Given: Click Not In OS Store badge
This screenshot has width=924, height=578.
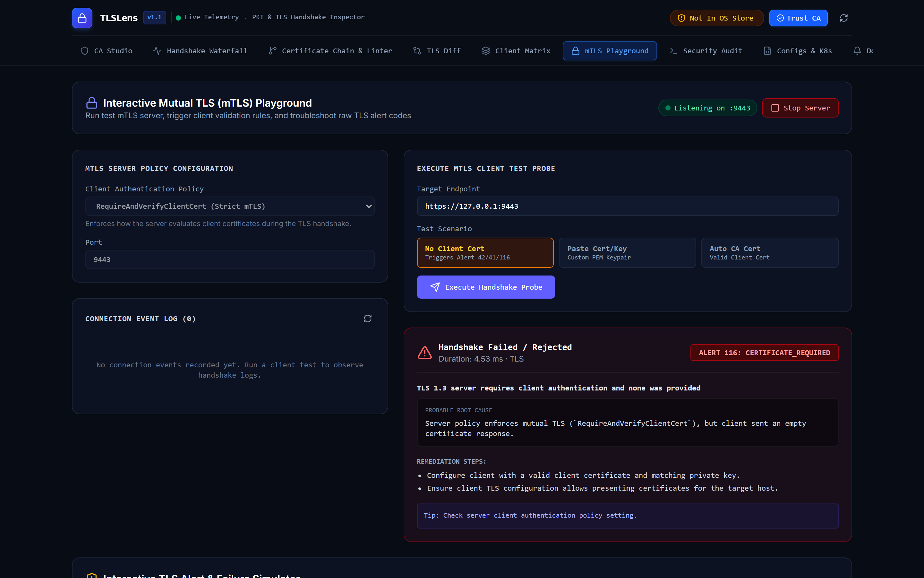Looking at the screenshot, I should (717, 18).
